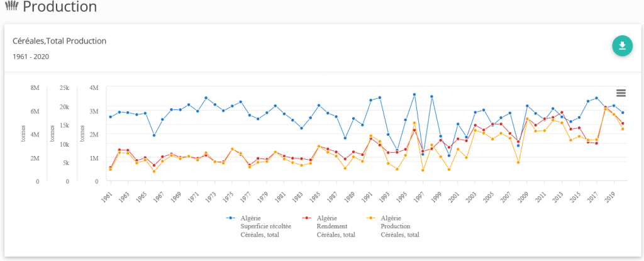Click the Céréales,Total Production chart title

click(59, 41)
